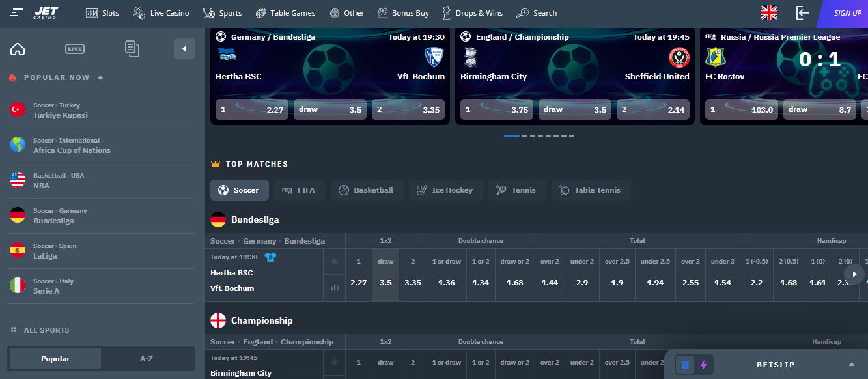Bet VfL Bochum 3.35 on card
The width and height of the screenshot is (868, 379).
pyautogui.click(x=408, y=109)
